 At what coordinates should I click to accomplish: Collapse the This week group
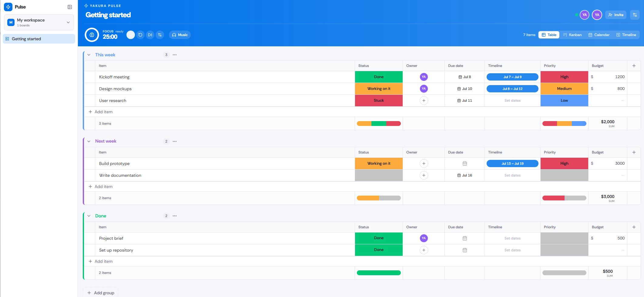89,55
